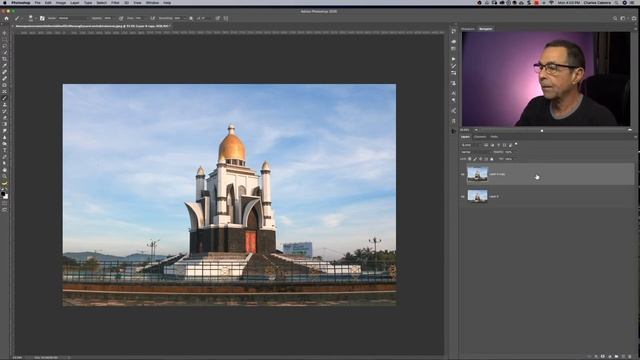Open the brush preset picker
The width and height of the screenshot is (640, 360).
tap(31, 18)
